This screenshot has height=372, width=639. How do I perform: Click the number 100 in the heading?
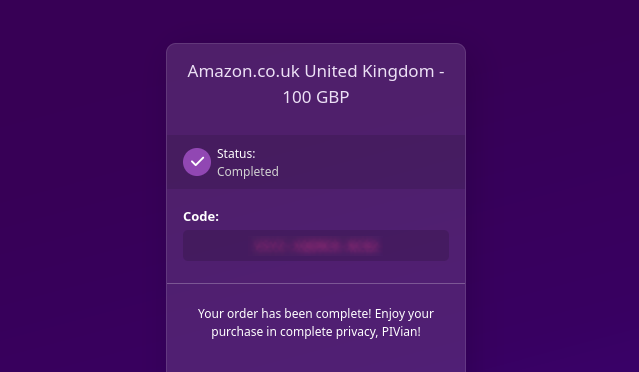(297, 97)
